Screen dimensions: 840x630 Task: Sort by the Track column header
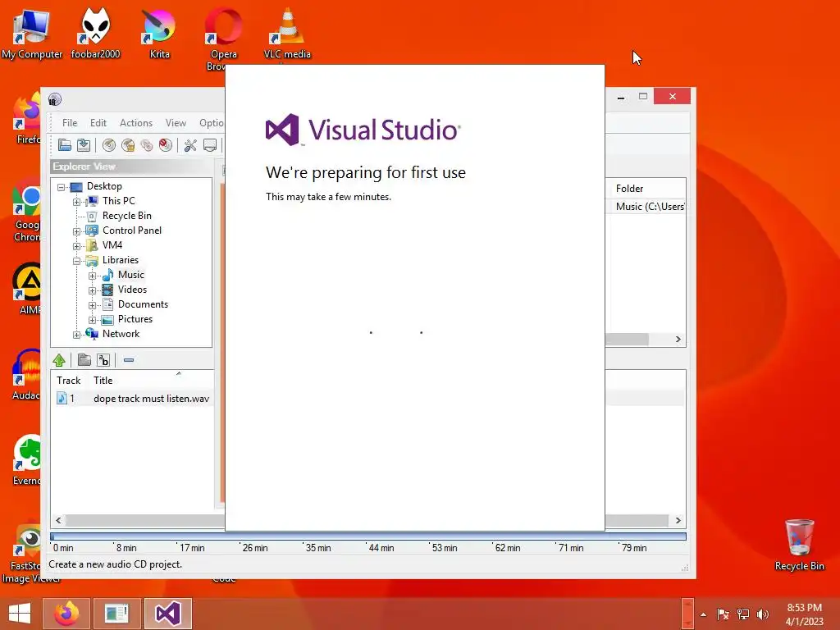coord(69,381)
